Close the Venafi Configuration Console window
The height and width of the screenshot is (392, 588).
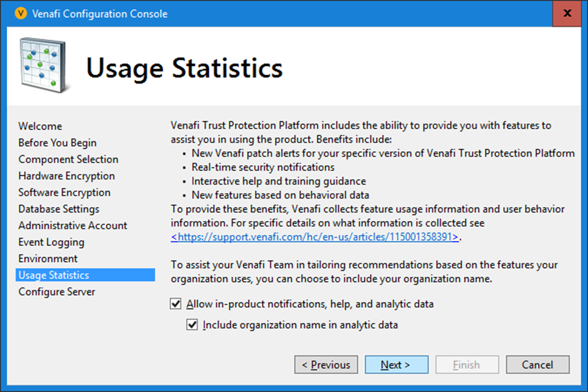(567, 14)
